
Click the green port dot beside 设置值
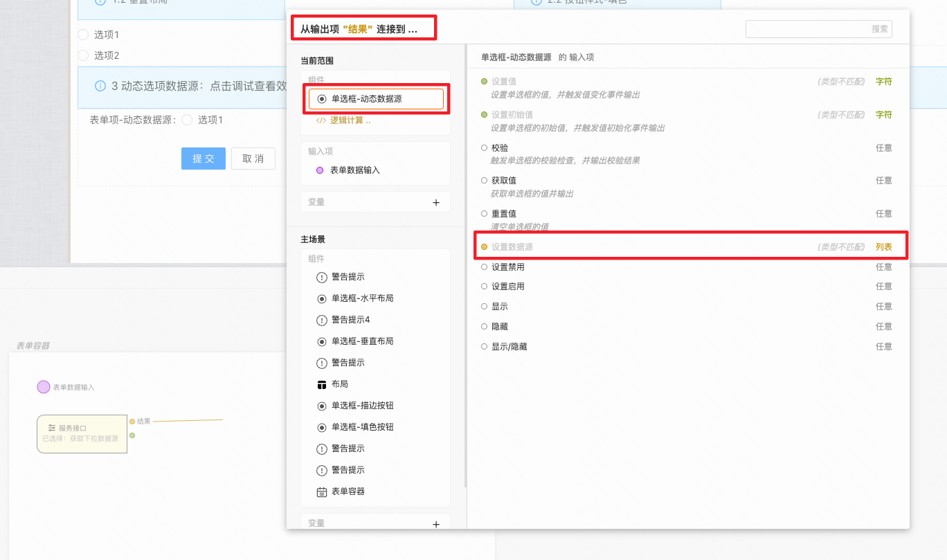click(484, 82)
